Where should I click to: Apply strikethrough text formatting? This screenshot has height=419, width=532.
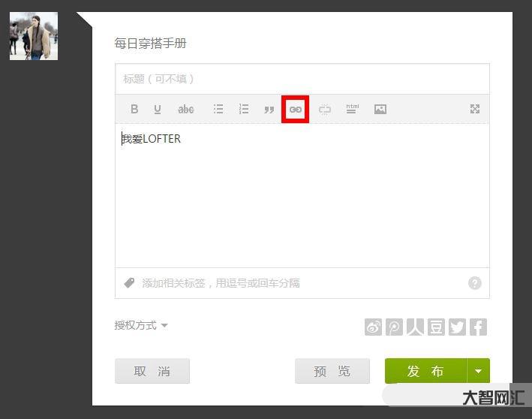point(185,109)
